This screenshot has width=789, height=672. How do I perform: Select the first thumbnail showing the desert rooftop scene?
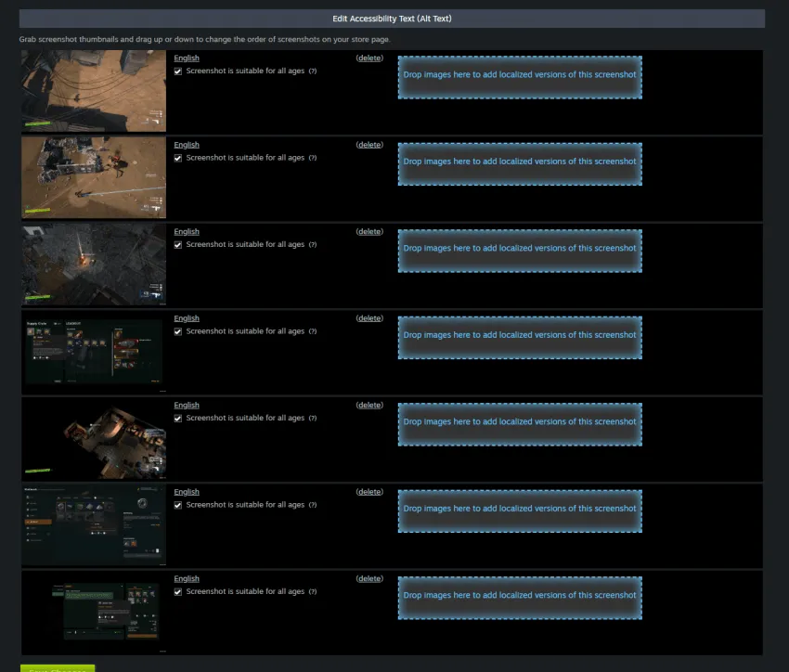94,91
